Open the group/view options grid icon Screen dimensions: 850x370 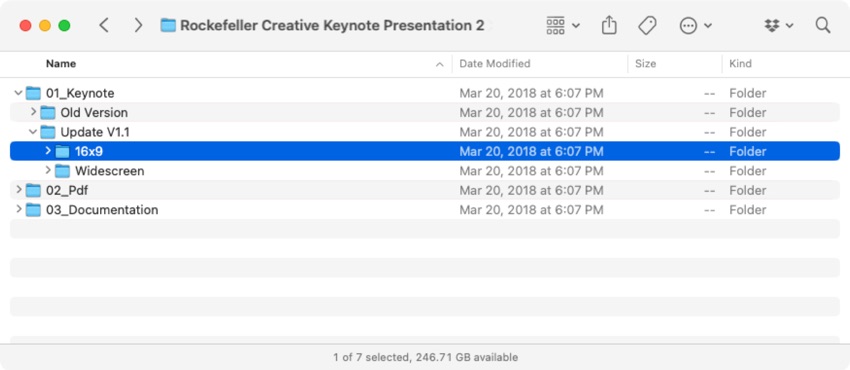coord(556,25)
